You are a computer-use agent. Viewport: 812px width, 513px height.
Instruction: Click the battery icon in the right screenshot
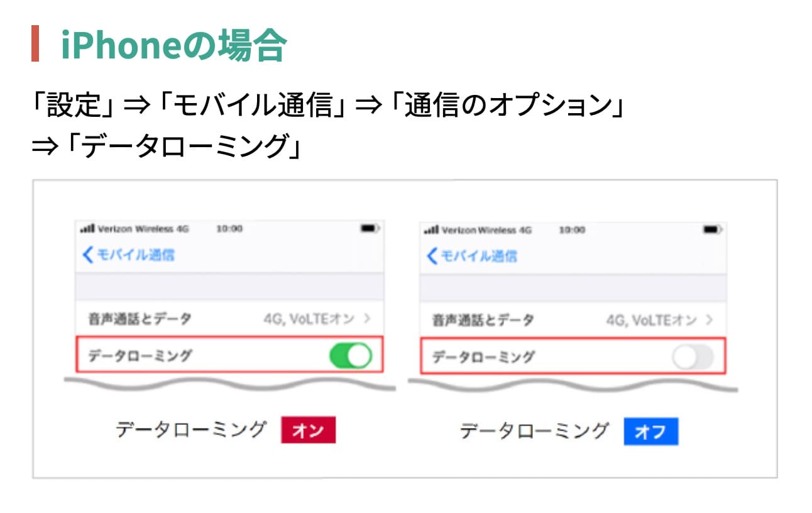click(710, 229)
